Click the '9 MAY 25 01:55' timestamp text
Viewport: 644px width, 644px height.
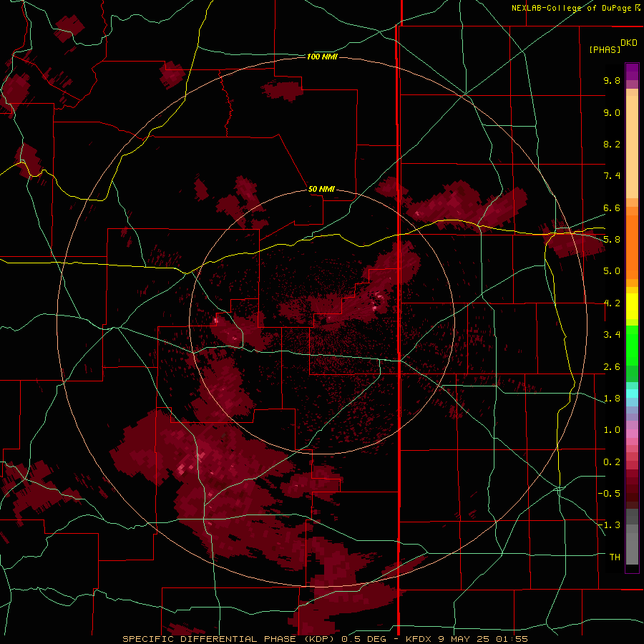[483, 639]
